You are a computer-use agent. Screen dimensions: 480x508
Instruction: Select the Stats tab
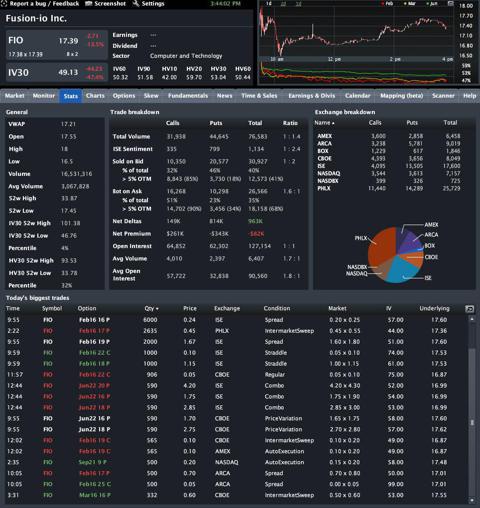(x=71, y=96)
